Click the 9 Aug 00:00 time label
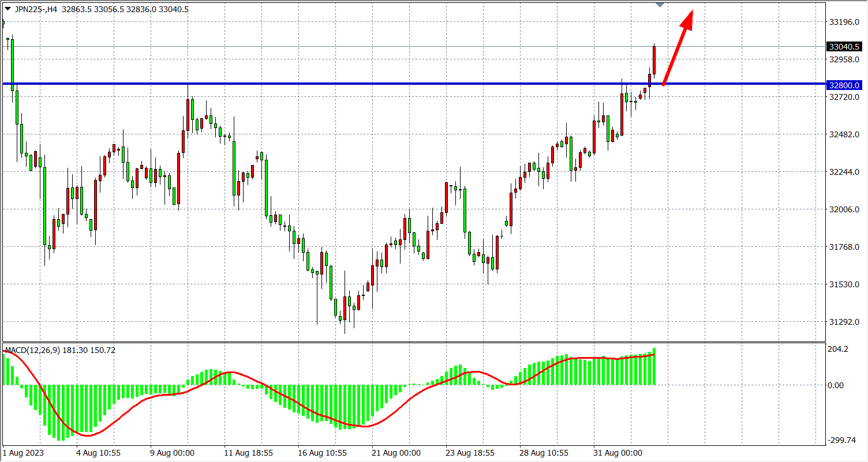Image resolution: width=868 pixels, height=462 pixels. (x=172, y=453)
